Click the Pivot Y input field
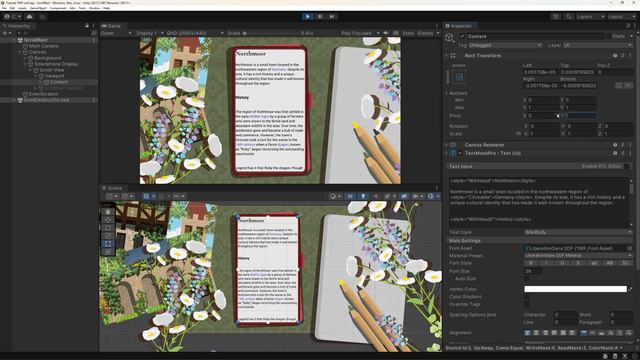This screenshot has height=360, width=640. [x=580, y=116]
